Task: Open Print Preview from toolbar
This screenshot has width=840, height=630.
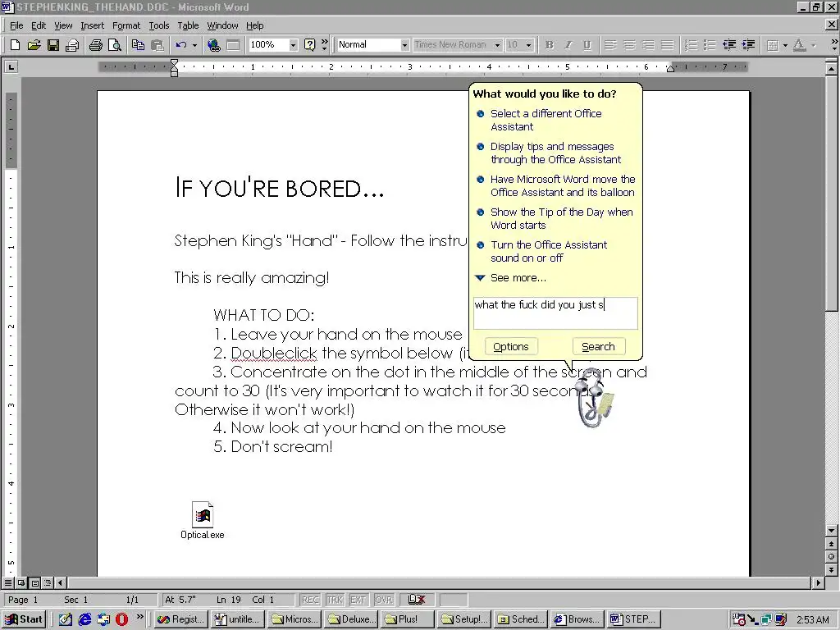Action: click(x=115, y=45)
